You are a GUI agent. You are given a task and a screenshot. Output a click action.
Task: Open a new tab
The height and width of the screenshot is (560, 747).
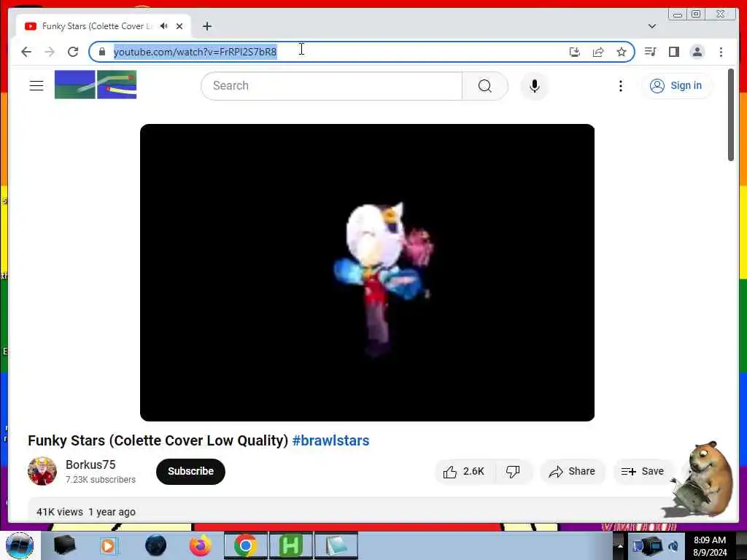pyautogui.click(x=206, y=26)
